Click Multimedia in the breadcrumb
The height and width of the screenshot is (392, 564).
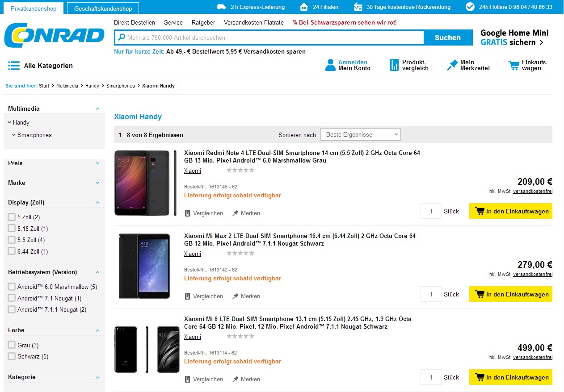pos(67,86)
